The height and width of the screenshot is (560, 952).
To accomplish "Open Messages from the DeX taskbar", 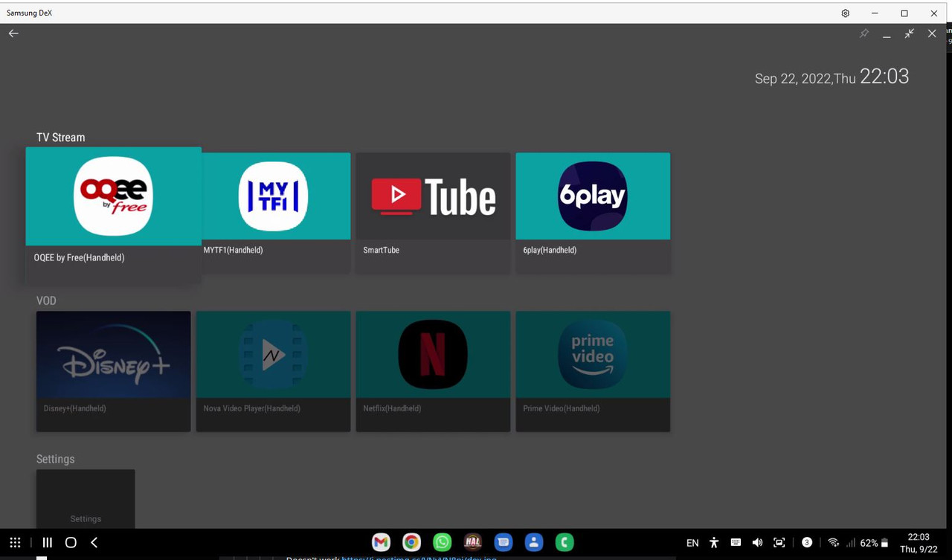I will (503, 542).
